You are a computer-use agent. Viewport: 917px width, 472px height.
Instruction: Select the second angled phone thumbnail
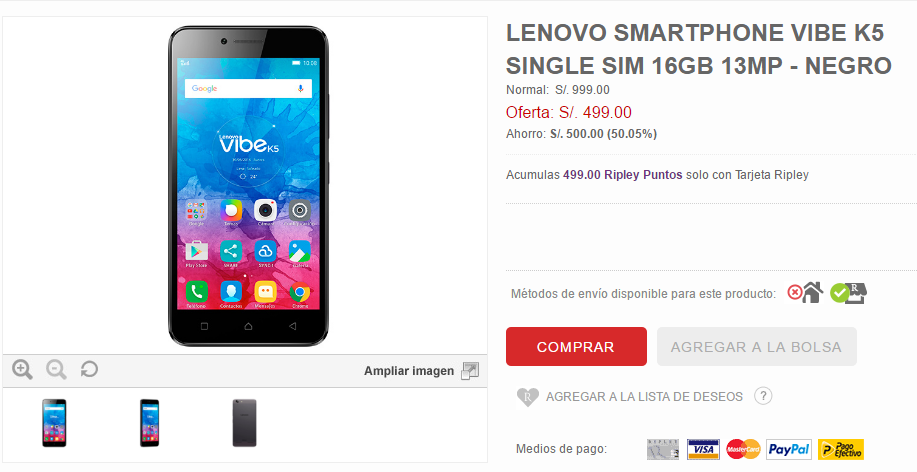coord(149,423)
